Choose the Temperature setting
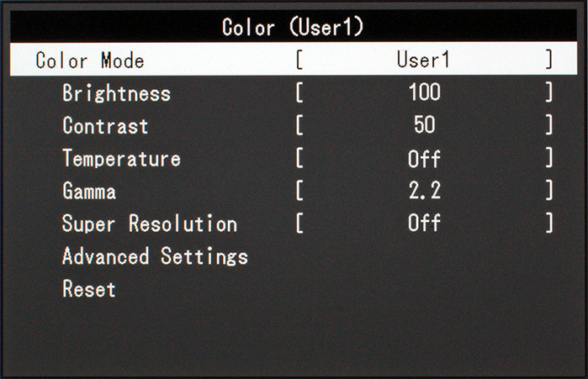 [121, 158]
